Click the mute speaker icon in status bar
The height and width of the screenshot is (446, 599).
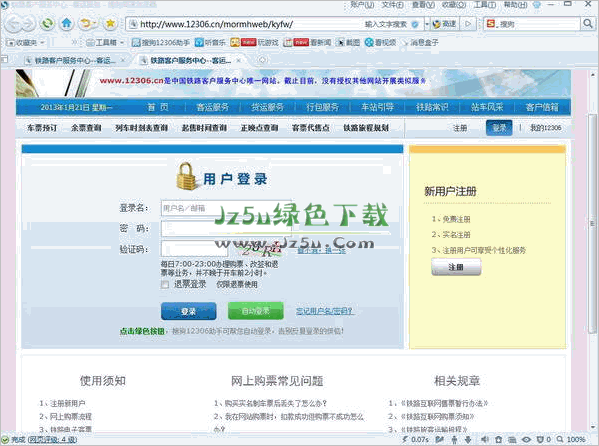(484, 440)
